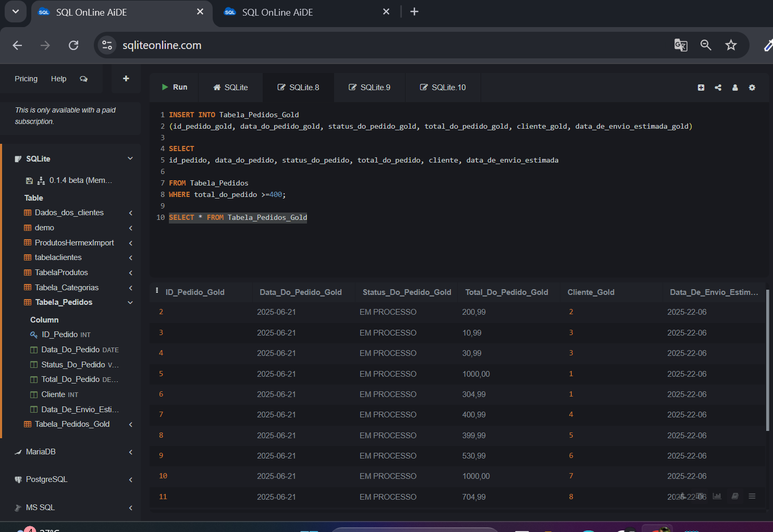Open the book icon below results
This screenshot has width=773, height=532.
point(734,496)
